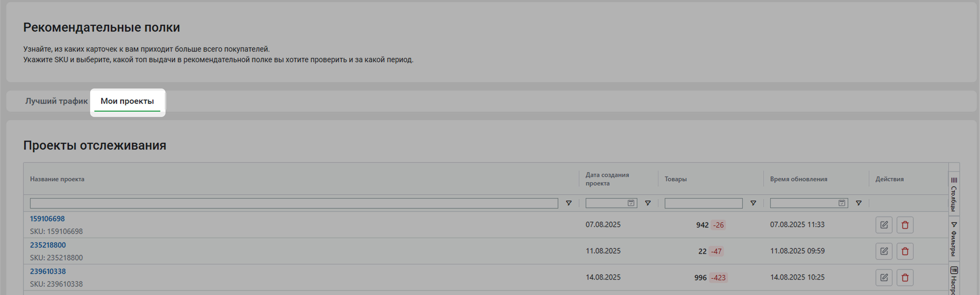Screen dimensions: 980x295
Task: Sort by Товары column header
Action: click(x=675, y=179)
